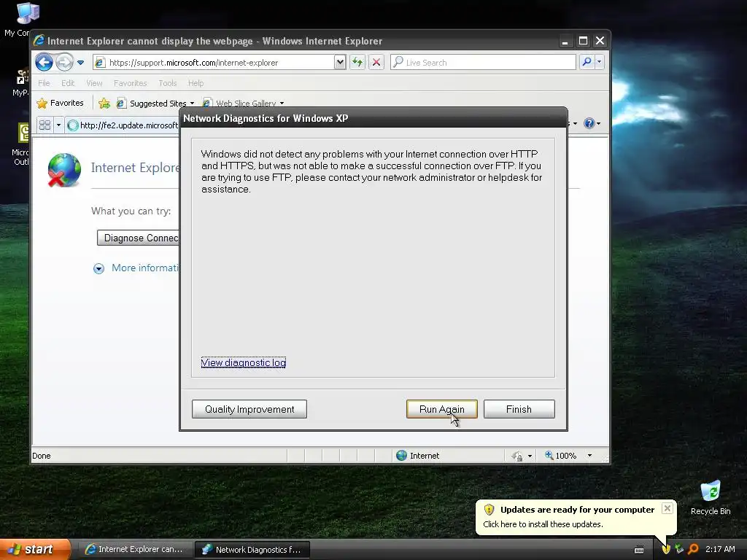
Task: Click Finish in Network Diagnostics dialog
Action: click(519, 409)
